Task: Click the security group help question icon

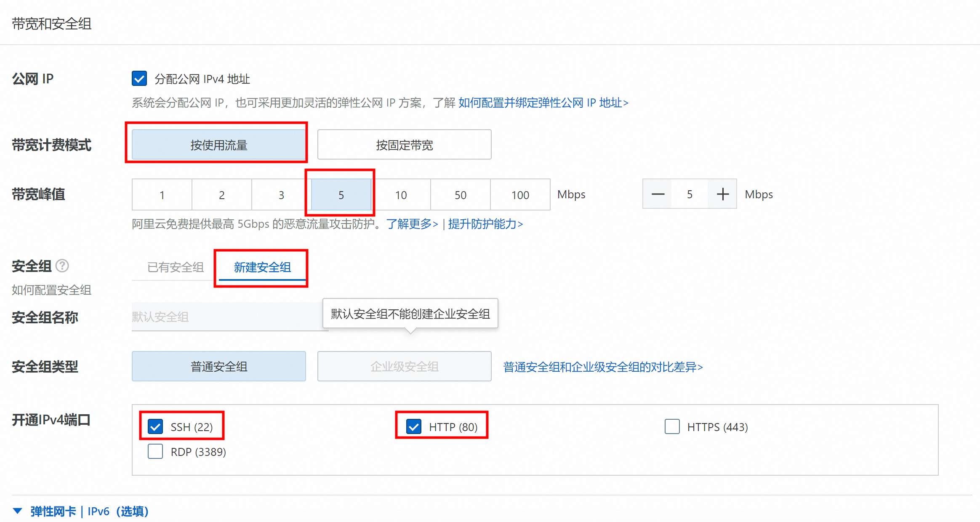Action: tap(62, 266)
